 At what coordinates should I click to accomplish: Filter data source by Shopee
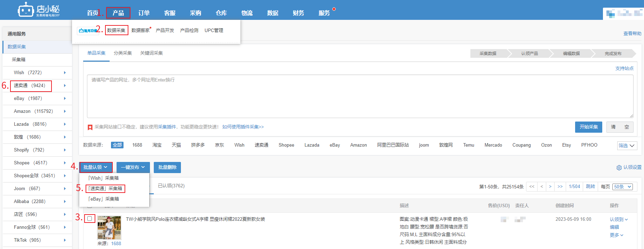click(286, 145)
